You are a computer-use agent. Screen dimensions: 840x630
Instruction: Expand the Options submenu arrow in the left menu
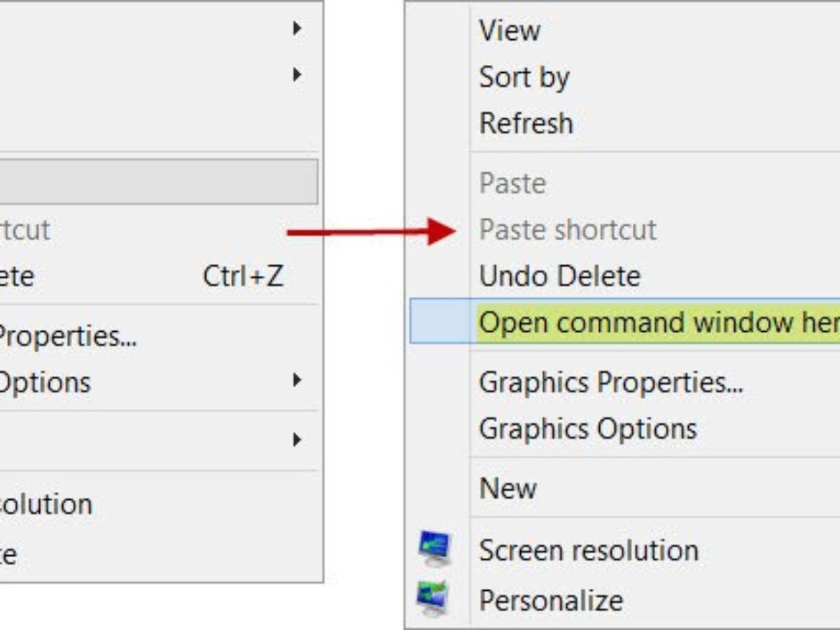(x=297, y=381)
